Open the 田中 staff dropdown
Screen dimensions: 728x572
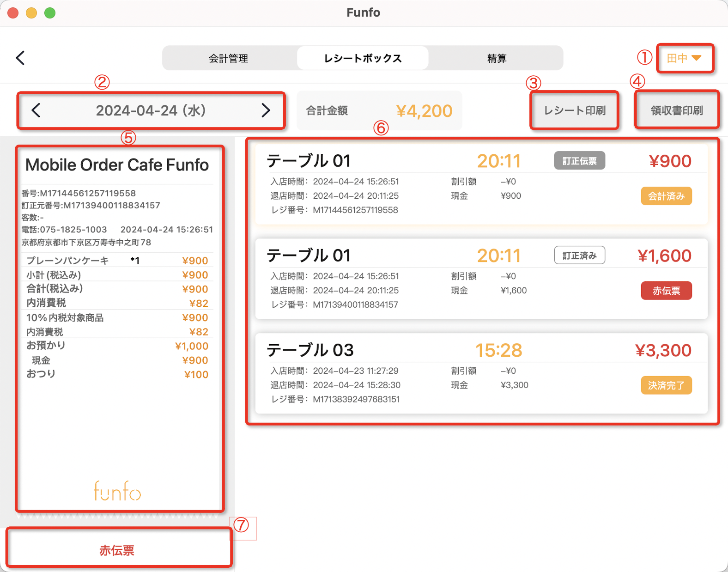[x=685, y=58]
